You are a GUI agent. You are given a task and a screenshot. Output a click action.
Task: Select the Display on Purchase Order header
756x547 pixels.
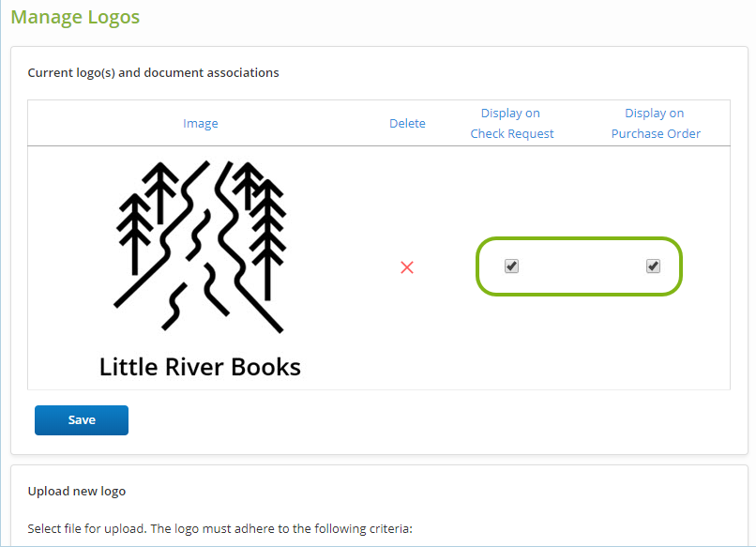pyautogui.click(x=656, y=123)
